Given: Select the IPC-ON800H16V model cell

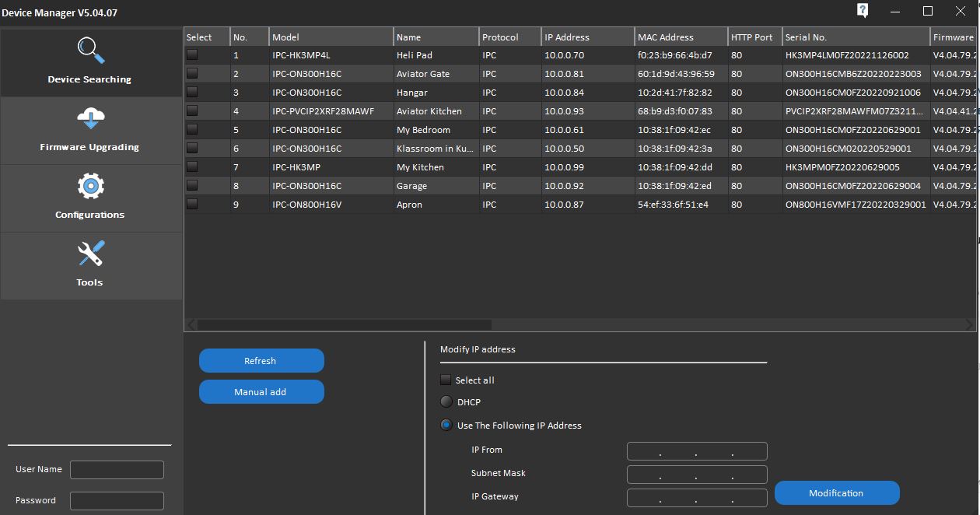Looking at the screenshot, I should click(331, 205).
